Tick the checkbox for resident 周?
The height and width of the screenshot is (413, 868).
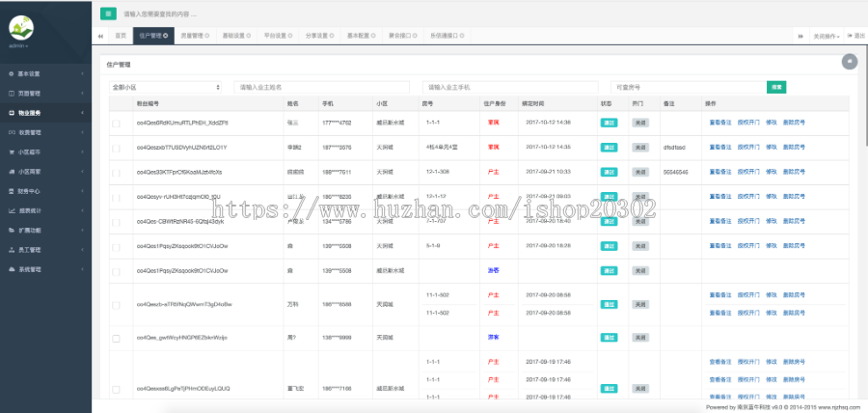(116, 339)
